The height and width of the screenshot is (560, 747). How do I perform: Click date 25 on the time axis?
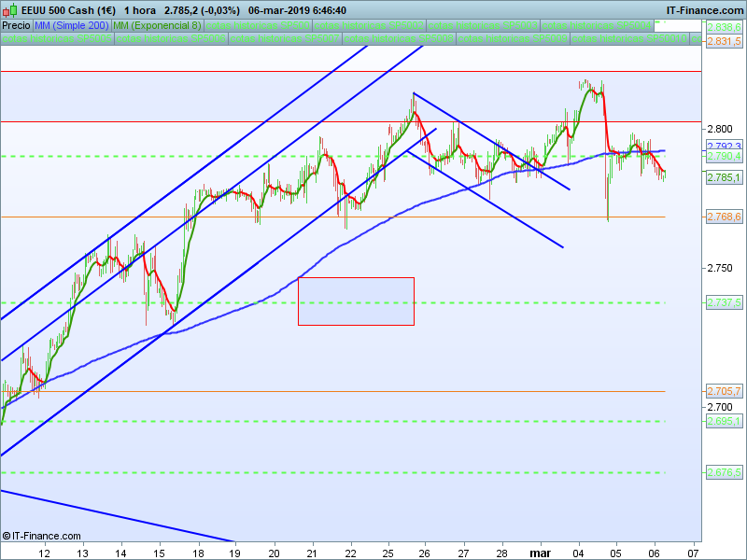point(388,553)
